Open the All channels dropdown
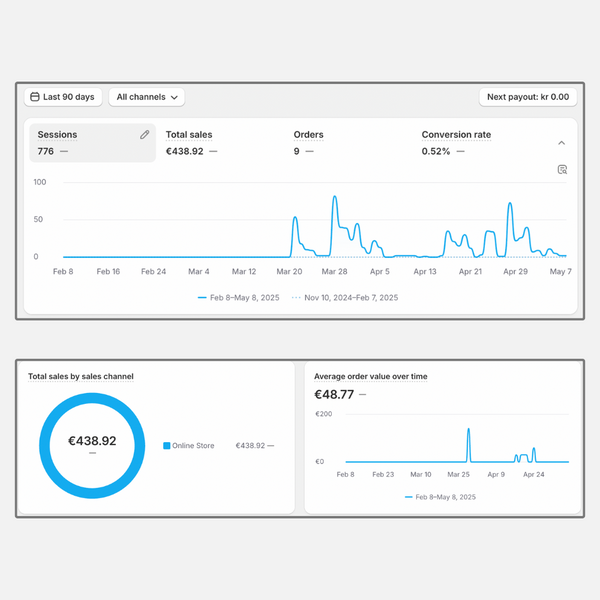This screenshot has width=600, height=600. tap(147, 97)
